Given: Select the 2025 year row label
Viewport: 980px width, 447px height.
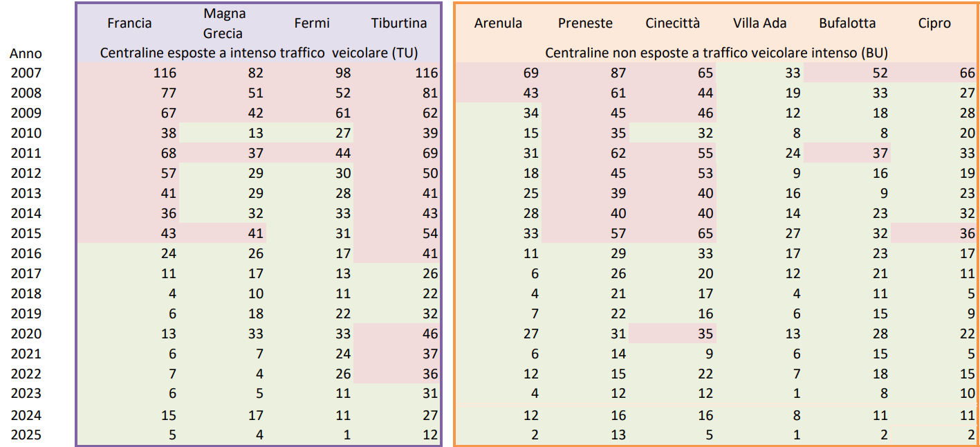Looking at the screenshot, I should 26,435.
